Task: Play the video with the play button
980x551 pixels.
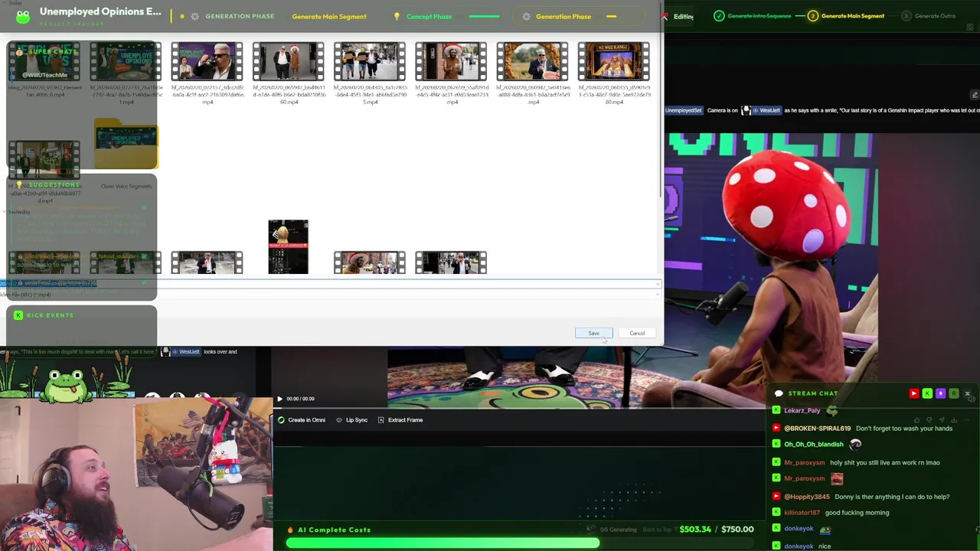Action: point(279,399)
